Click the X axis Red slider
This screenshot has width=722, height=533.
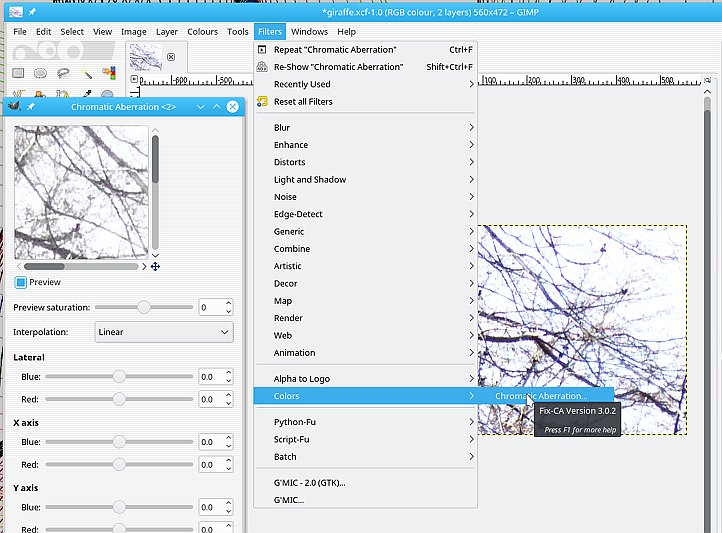[119, 464]
